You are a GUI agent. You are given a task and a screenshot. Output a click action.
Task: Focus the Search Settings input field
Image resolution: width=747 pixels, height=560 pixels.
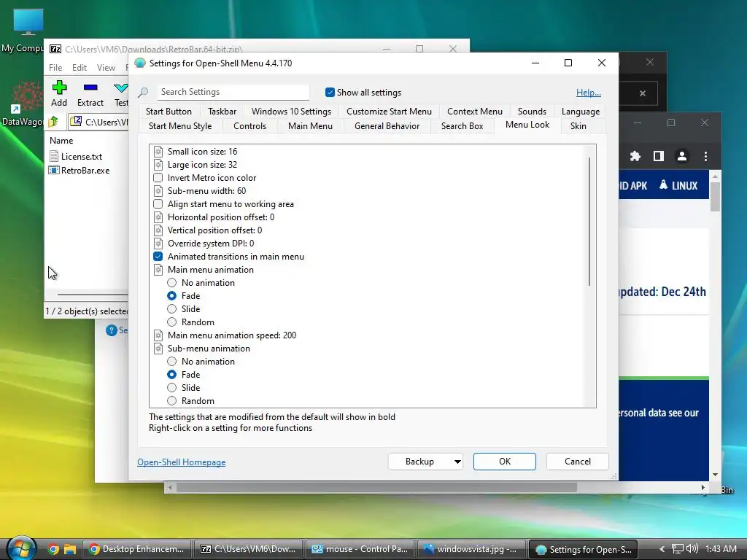coord(233,92)
